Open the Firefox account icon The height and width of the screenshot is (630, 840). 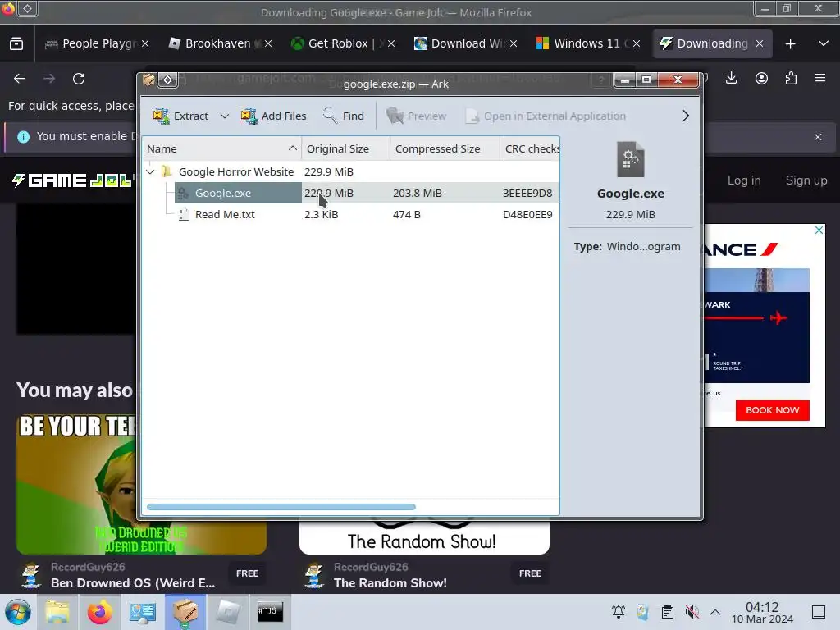pos(761,78)
